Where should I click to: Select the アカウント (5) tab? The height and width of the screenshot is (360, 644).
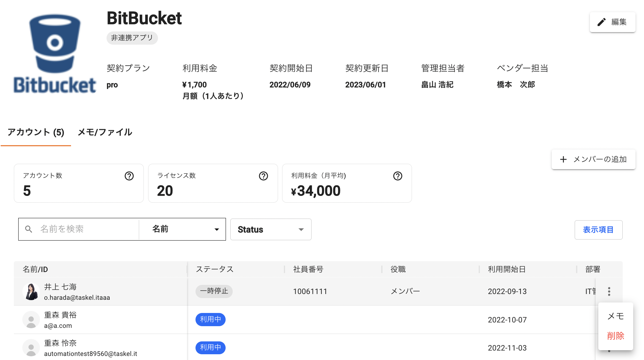36,132
